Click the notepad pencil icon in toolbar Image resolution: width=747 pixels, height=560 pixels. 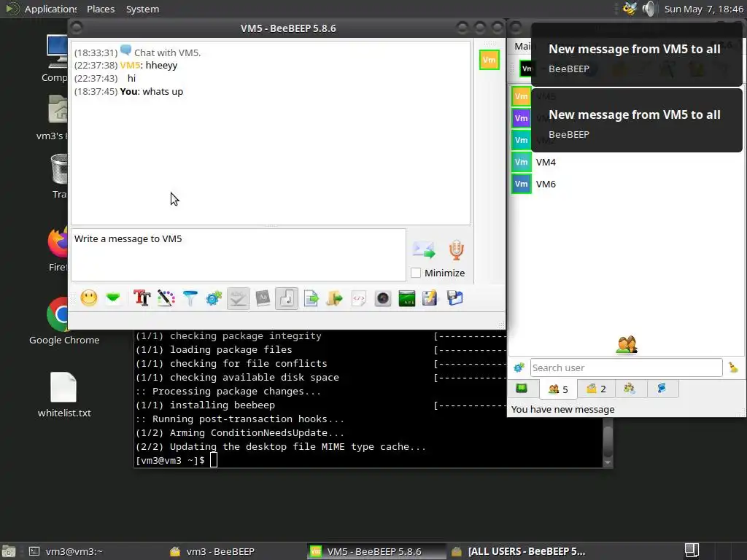pyautogui.click(x=430, y=298)
